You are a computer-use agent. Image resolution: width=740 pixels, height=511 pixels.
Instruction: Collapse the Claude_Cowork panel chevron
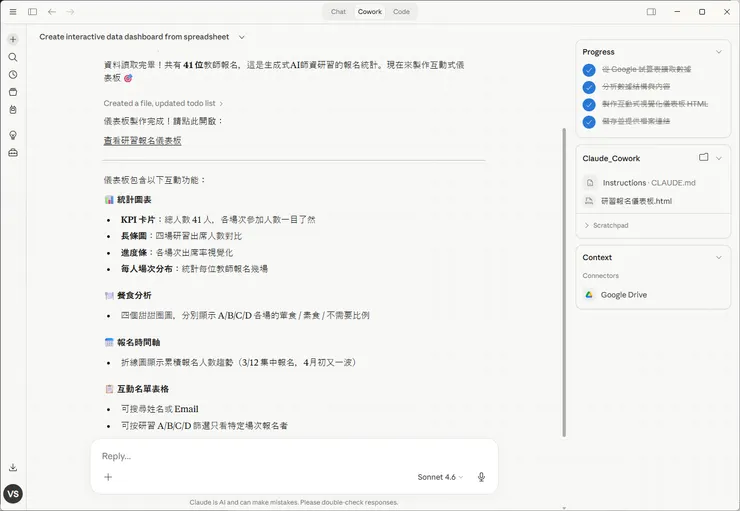[719, 158]
